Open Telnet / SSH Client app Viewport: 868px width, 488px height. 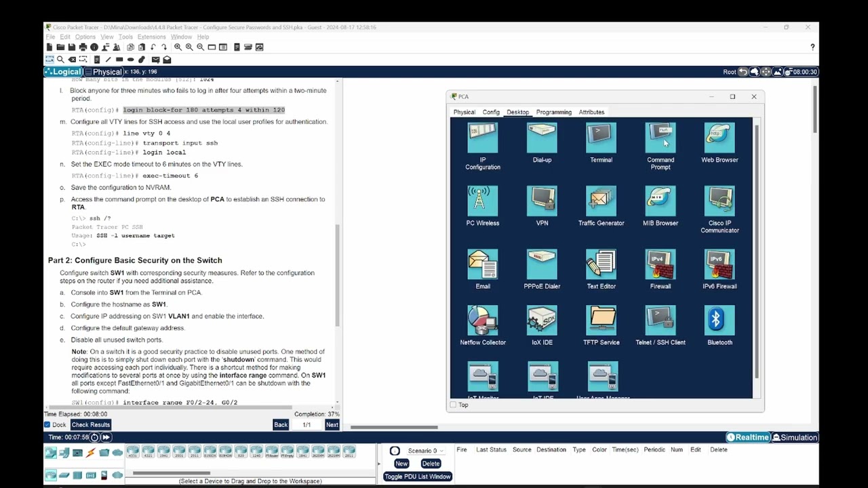(x=660, y=321)
